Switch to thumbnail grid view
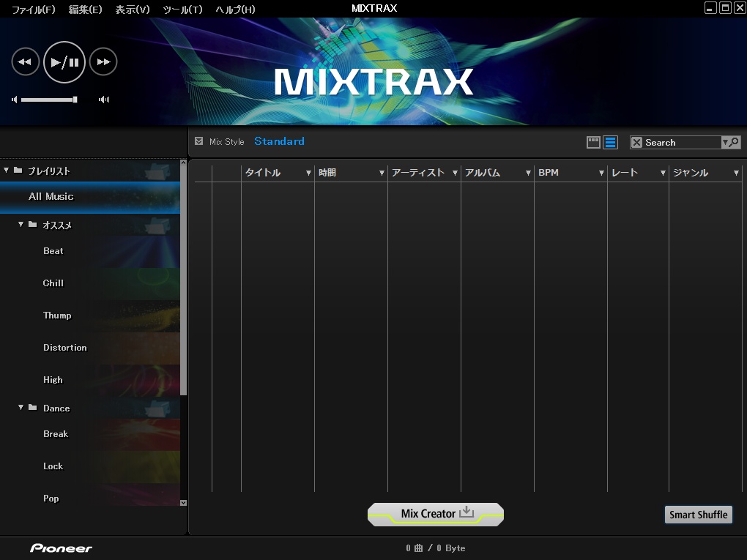This screenshot has height=560, width=747. 593,143
